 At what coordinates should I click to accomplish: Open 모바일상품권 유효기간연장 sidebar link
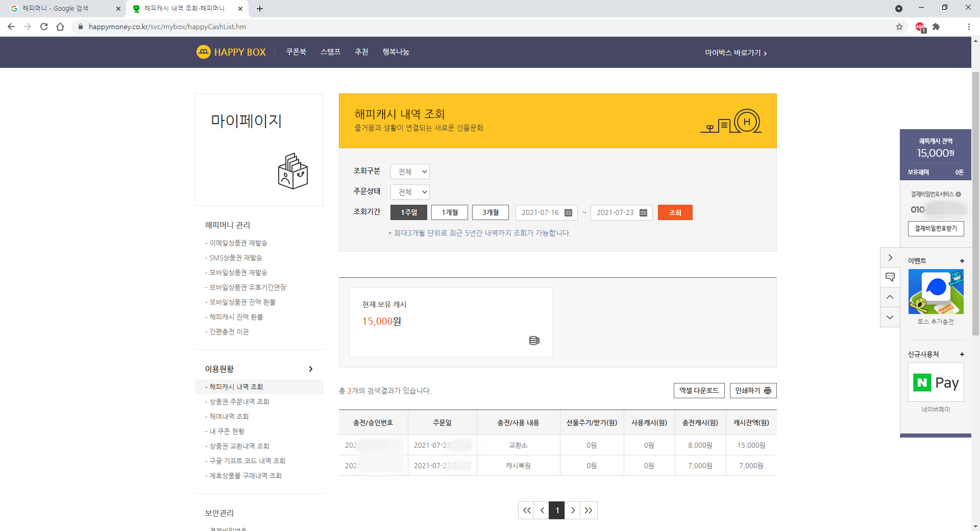246,287
